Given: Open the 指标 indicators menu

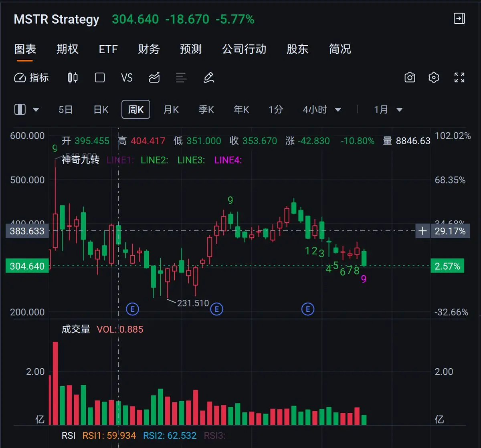Looking at the screenshot, I should coord(31,77).
